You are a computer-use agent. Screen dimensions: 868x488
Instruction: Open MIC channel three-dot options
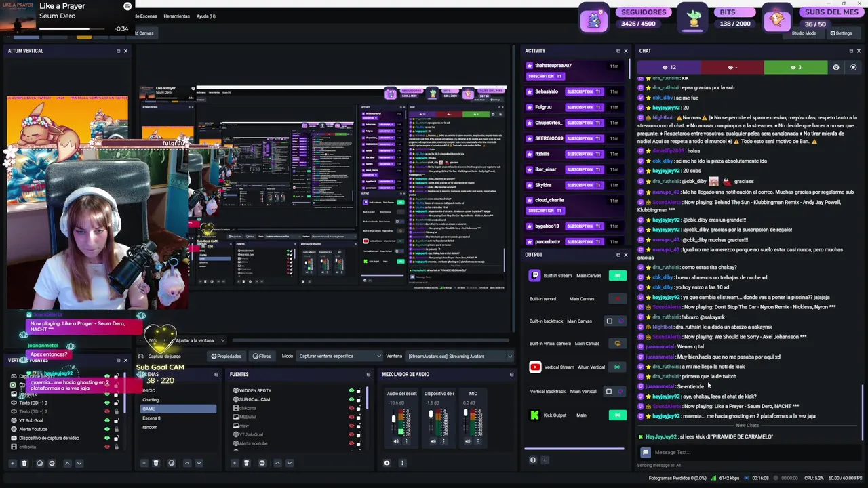478,441
